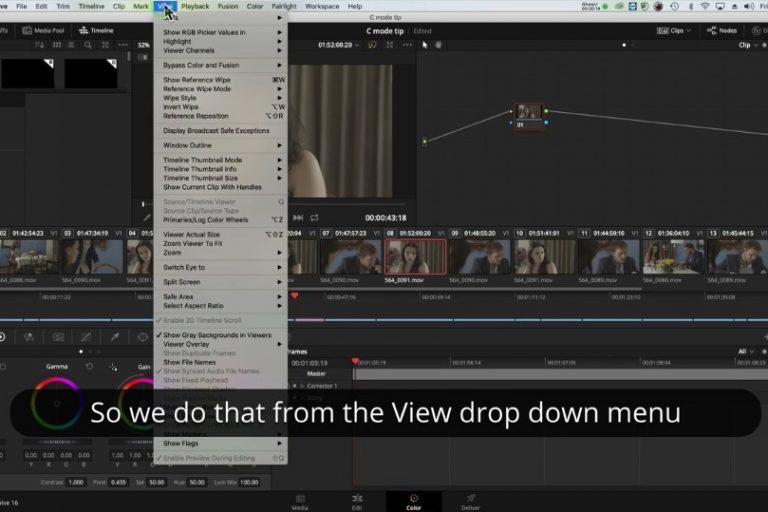Open the Media Pool panel

[44, 30]
